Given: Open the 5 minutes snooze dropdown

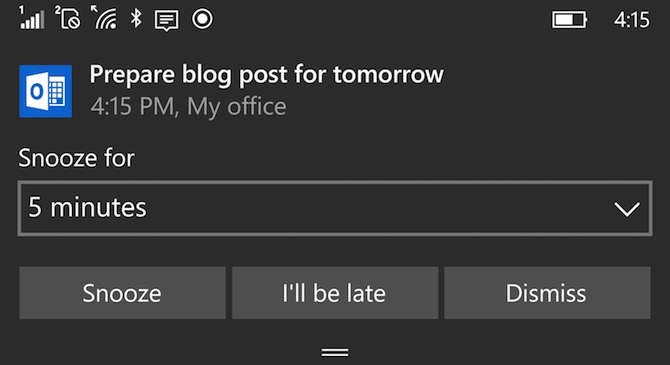Looking at the screenshot, I should 335,208.
